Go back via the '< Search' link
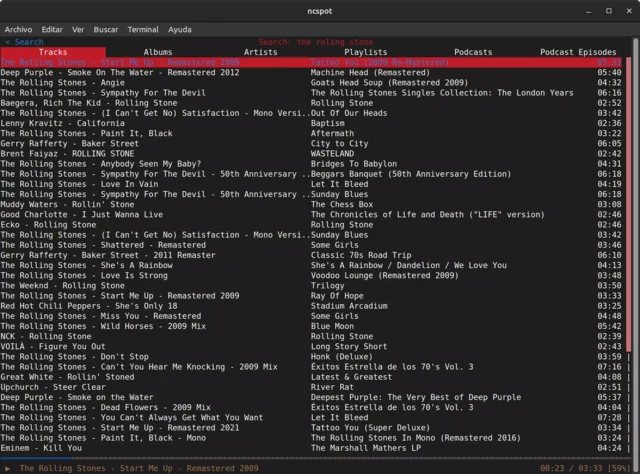 click(24, 42)
